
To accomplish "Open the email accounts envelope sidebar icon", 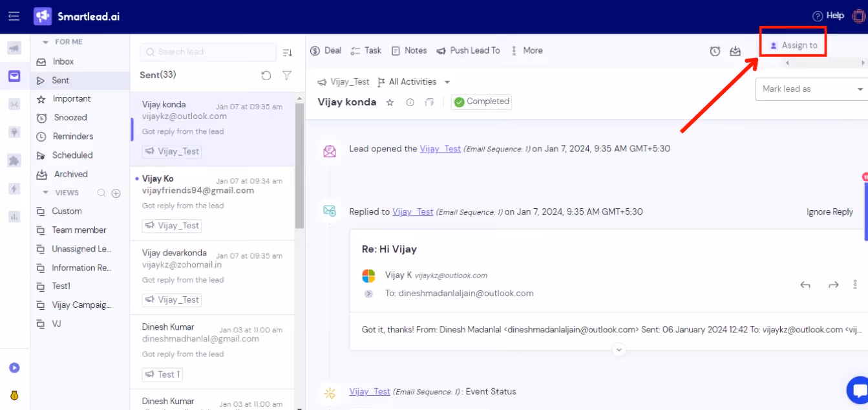I will tap(14, 104).
